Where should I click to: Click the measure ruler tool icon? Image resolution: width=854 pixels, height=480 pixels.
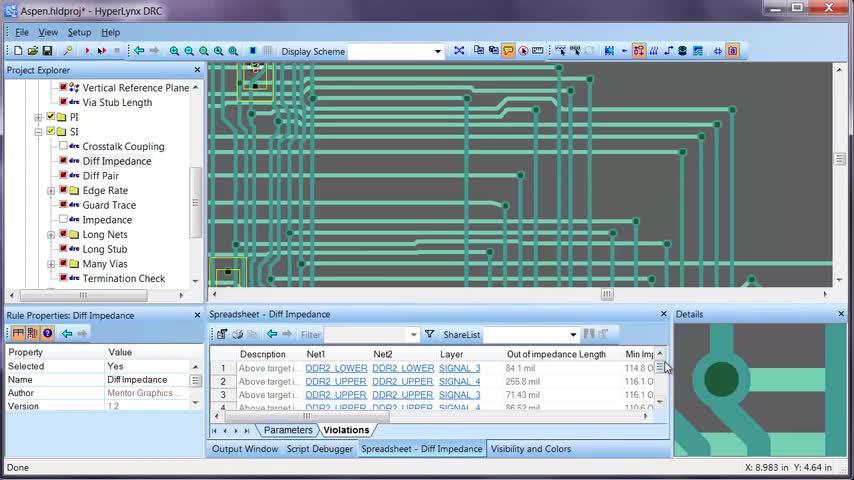coord(537,51)
